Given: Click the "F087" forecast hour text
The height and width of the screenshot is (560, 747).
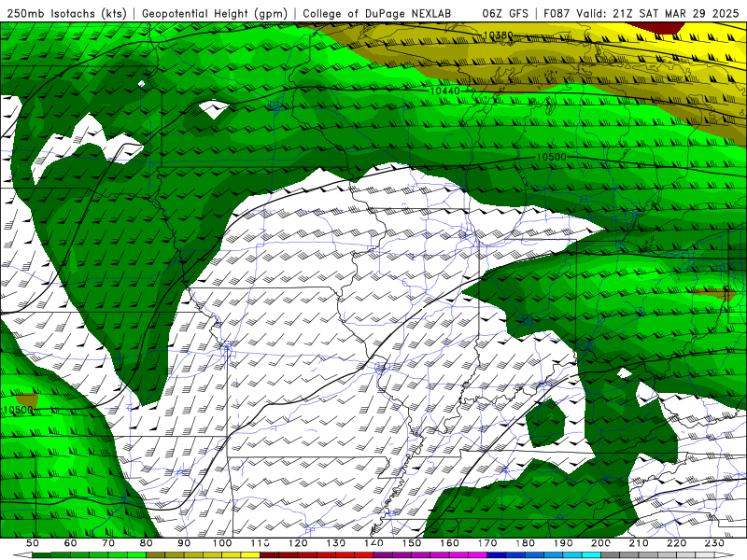Looking at the screenshot, I should 557,13.
